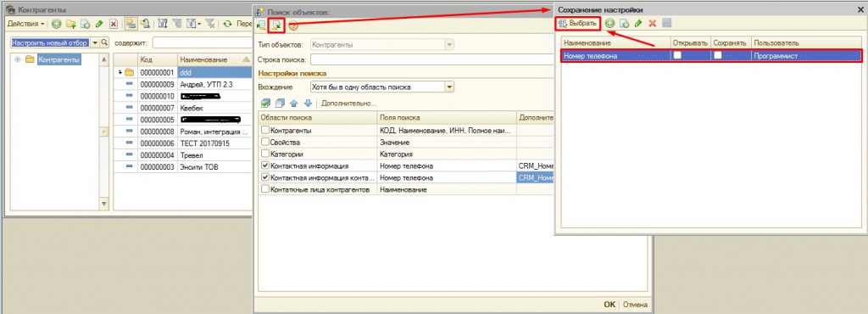Screen dimensions: 868x314
Task: Click the floppy disk save icon in Сохранение настройки
Action: [666, 23]
